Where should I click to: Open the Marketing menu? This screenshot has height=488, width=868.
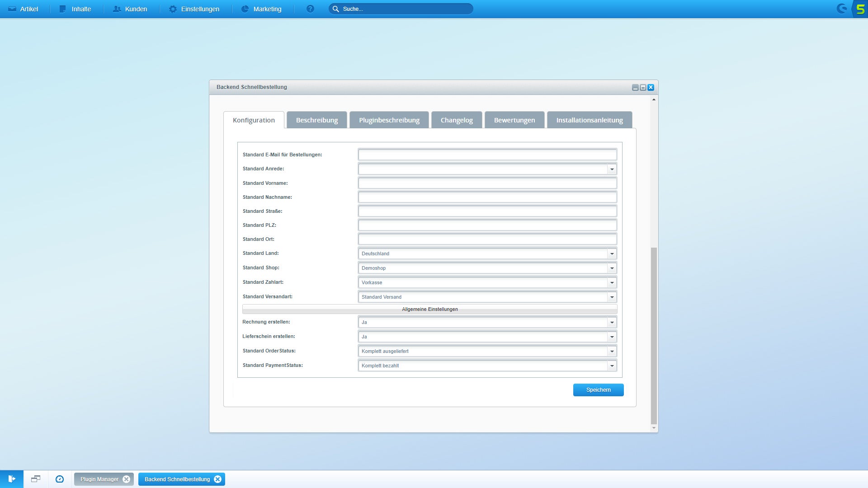pyautogui.click(x=261, y=9)
